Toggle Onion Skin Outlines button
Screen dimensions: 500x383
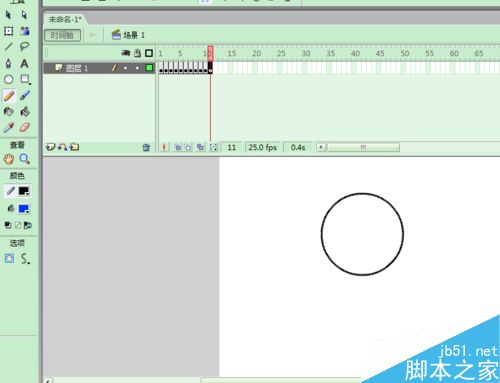(188, 147)
